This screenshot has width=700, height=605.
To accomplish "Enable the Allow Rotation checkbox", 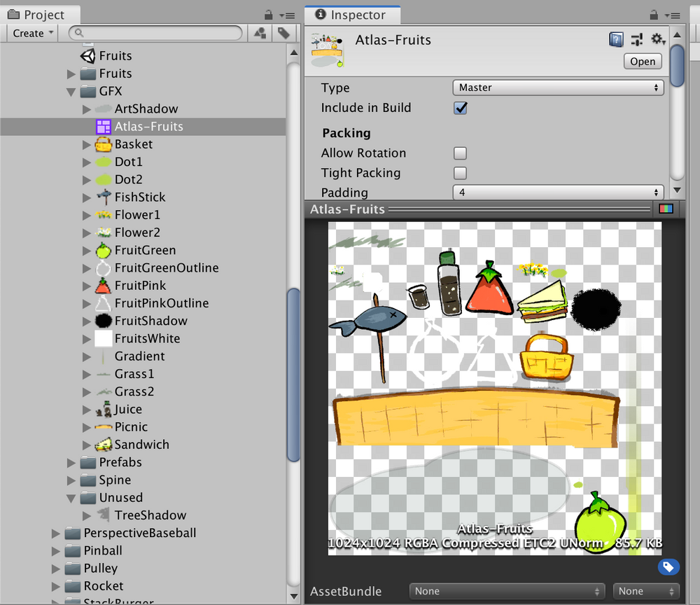I will pos(460,153).
